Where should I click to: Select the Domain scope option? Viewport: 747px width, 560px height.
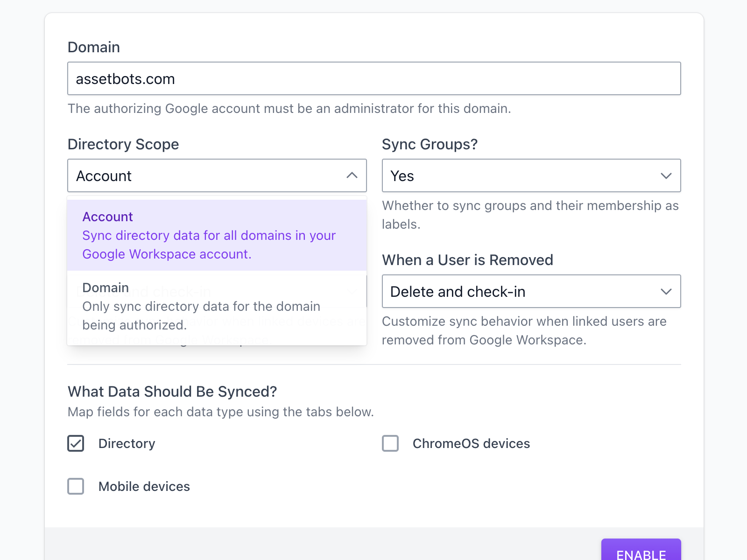point(217,306)
